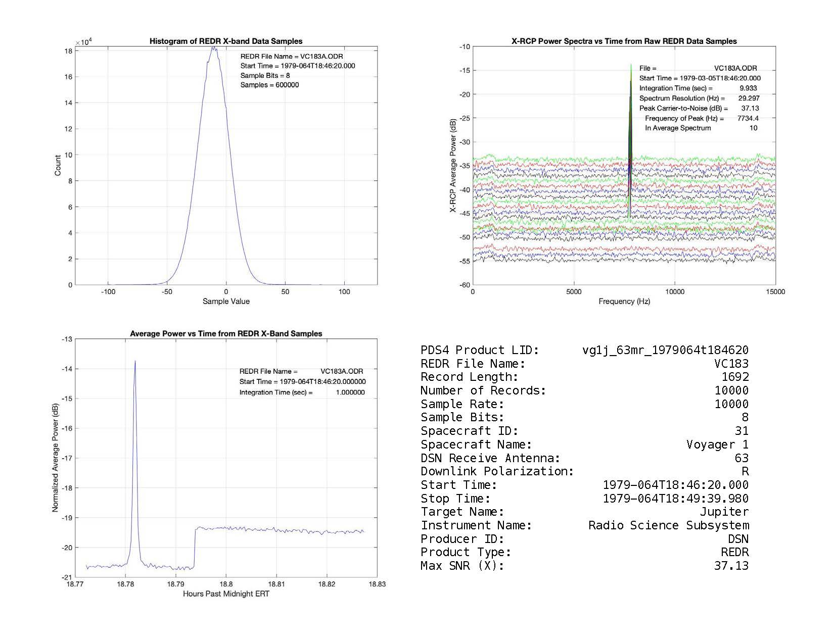The height and width of the screenshot is (644, 834).
Task: Click the X-RCP Power Spectra plot title
Action: [x=624, y=41]
